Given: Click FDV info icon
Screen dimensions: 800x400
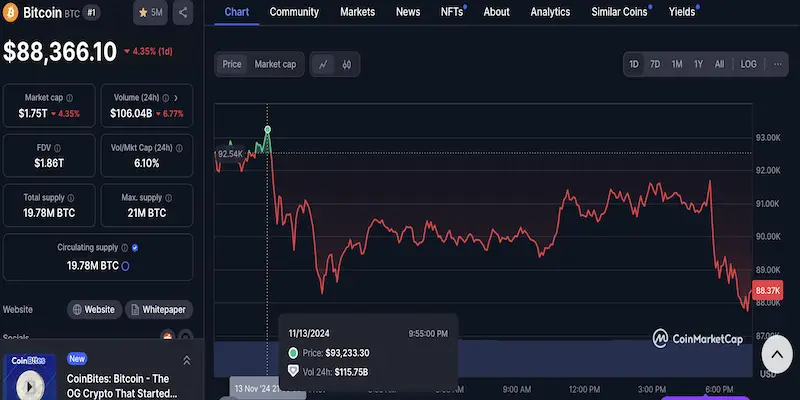Looking at the screenshot, I should (57, 148).
